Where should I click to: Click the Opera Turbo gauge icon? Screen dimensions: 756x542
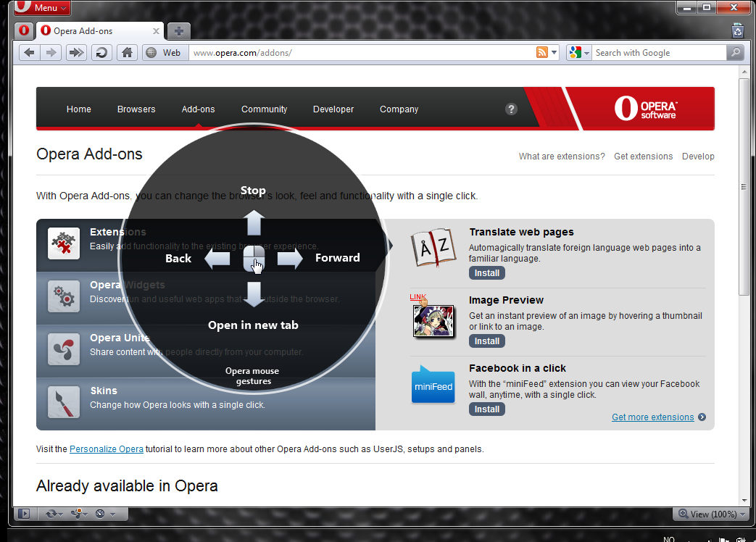click(100, 514)
